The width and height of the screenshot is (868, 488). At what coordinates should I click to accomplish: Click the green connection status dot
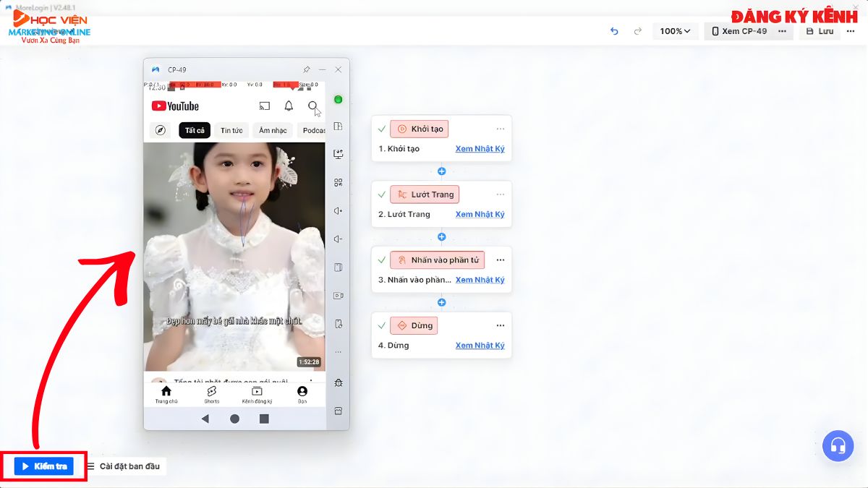(x=338, y=98)
